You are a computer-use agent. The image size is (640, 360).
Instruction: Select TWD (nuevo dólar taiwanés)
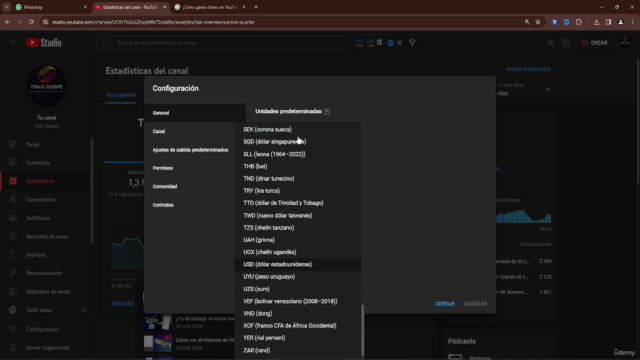click(x=298, y=216)
